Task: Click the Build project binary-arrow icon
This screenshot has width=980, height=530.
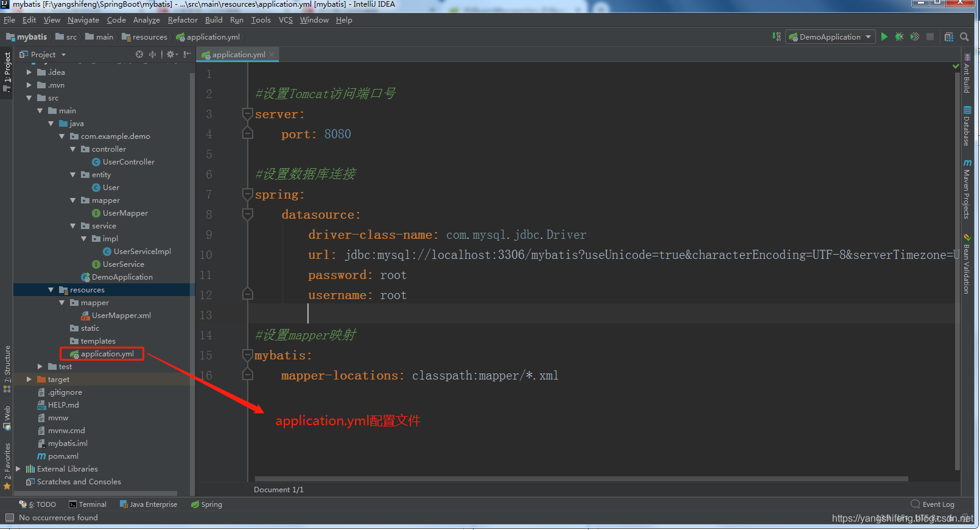Action: [777, 37]
